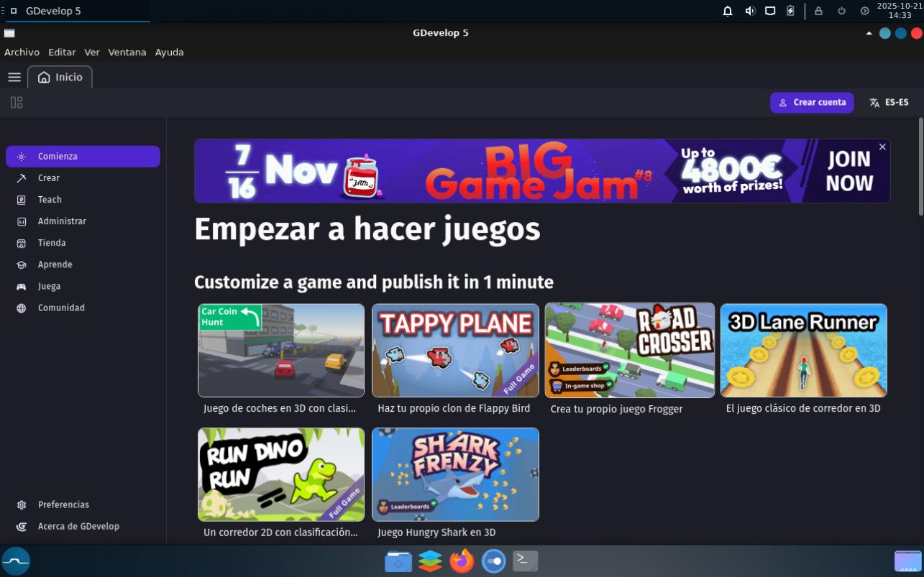Launch Firefox from the taskbar
The width and height of the screenshot is (924, 577).
pos(462,560)
